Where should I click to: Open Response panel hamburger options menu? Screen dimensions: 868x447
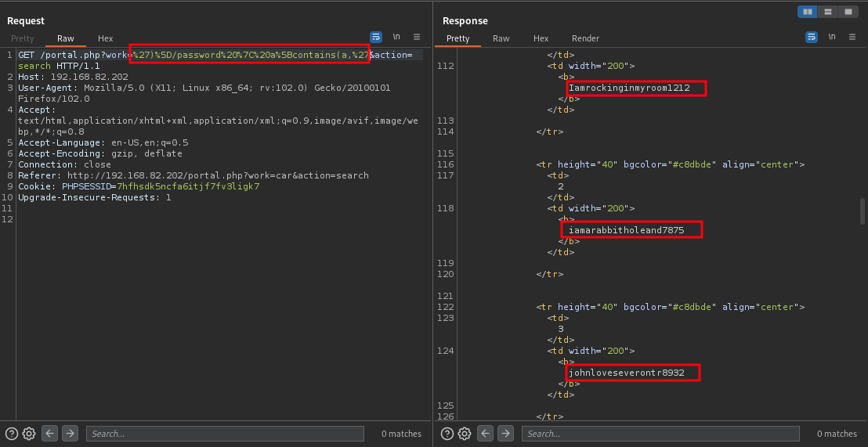pos(852,37)
